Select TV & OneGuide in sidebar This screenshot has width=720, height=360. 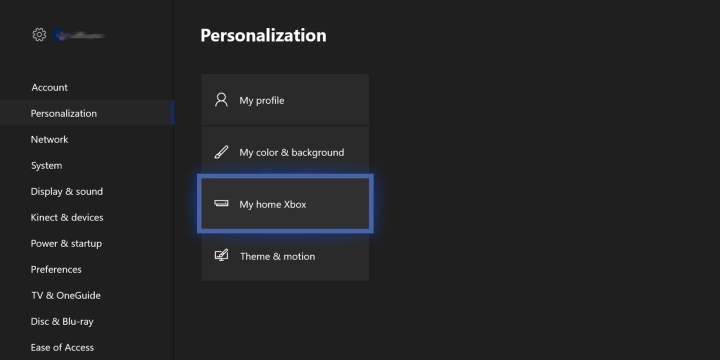click(x=66, y=295)
